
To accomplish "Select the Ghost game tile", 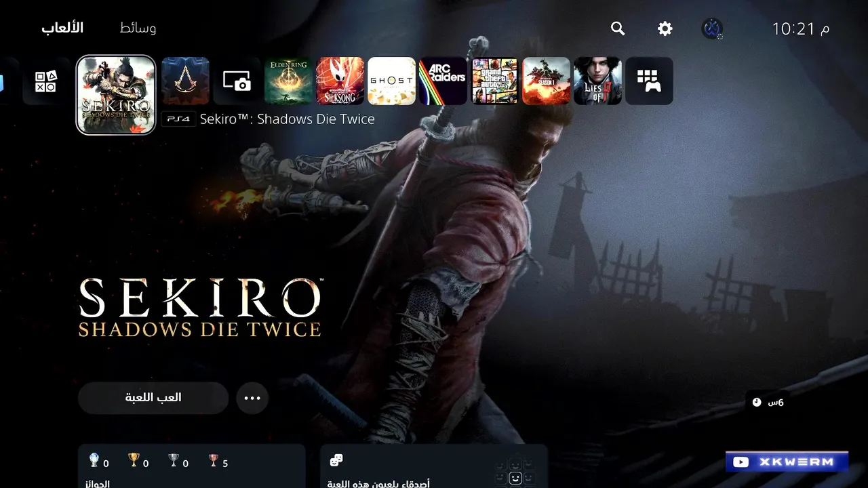I will point(391,81).
